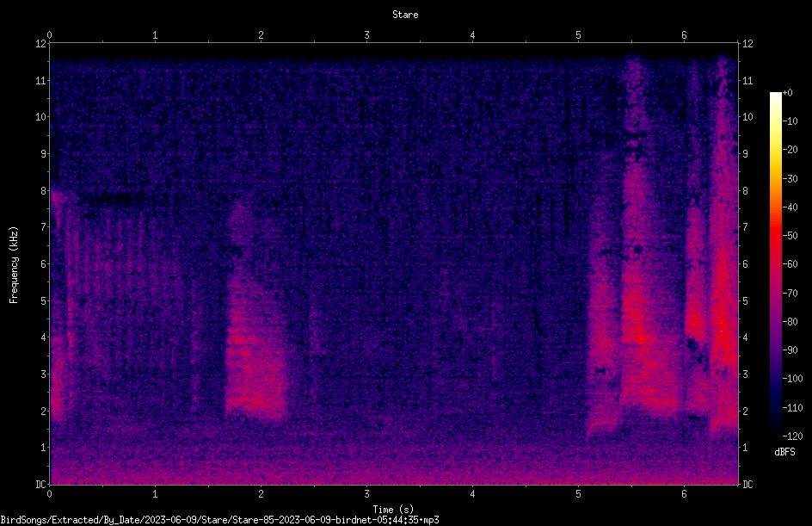This screenshot has width=812, height=526.
Task: Click the "-90" label on the color scale
Action: click(790, 350)
